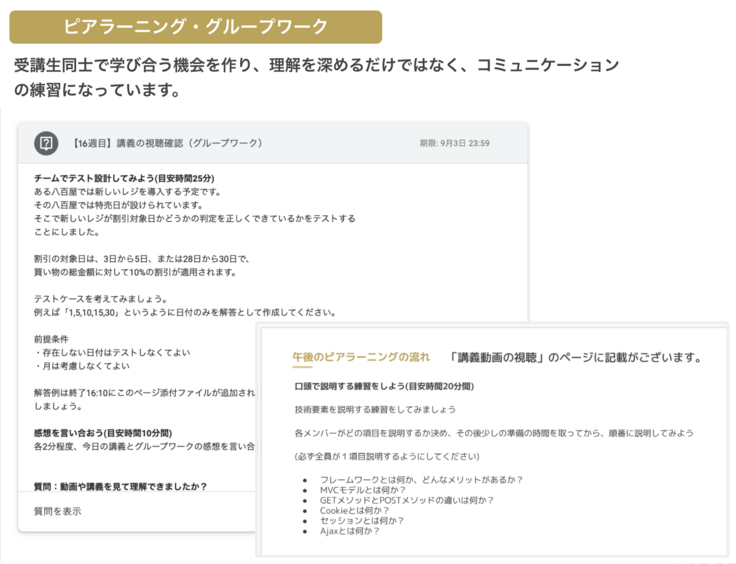Click the 口頭で説明する練習をしよう heading
Image resolution: width=736 pixels, height=564 pixels.
tap(384, 385)
